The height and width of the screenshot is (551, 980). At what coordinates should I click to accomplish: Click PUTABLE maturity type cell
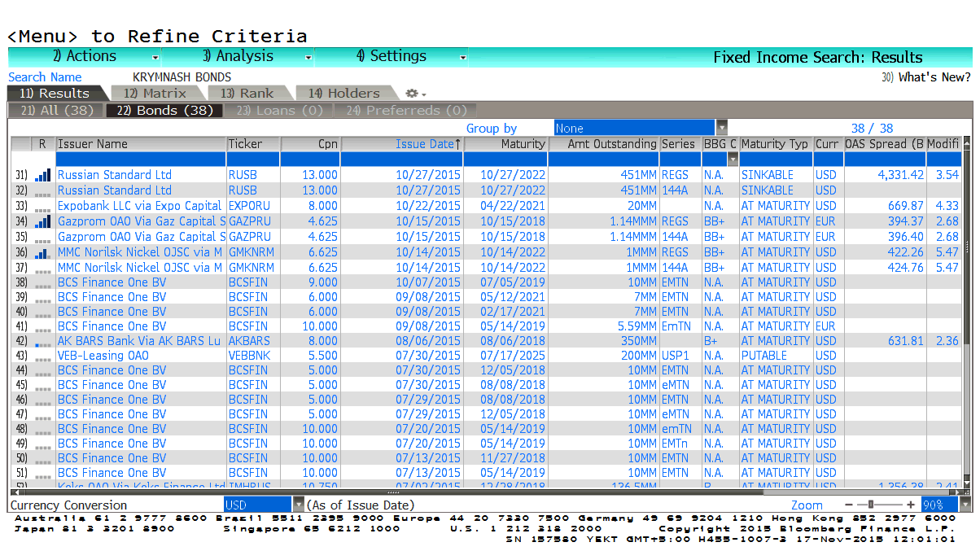pyautogui.click(x=763, y=356)
